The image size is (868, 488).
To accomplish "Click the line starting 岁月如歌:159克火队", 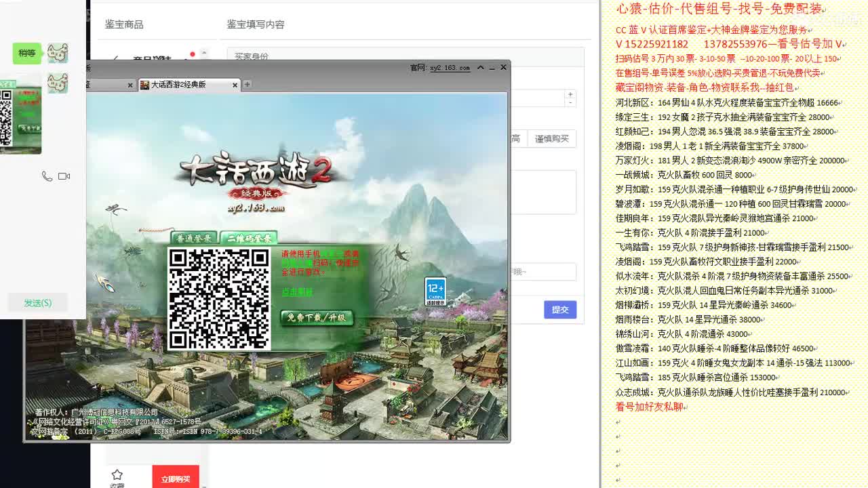I will [x=734, y=189].
